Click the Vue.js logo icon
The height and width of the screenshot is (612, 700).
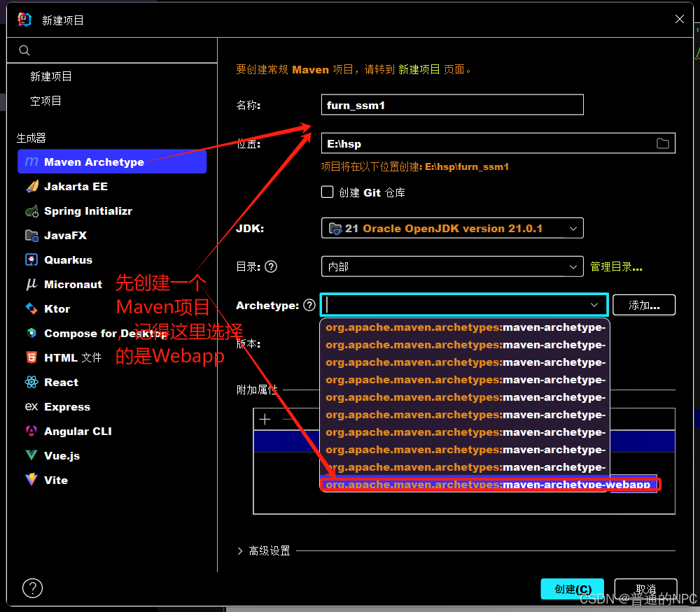[x=31, y=455]
